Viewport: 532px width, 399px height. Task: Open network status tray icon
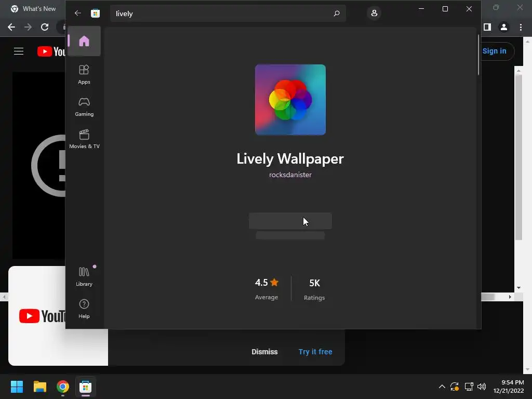click(x=469, y=387)
